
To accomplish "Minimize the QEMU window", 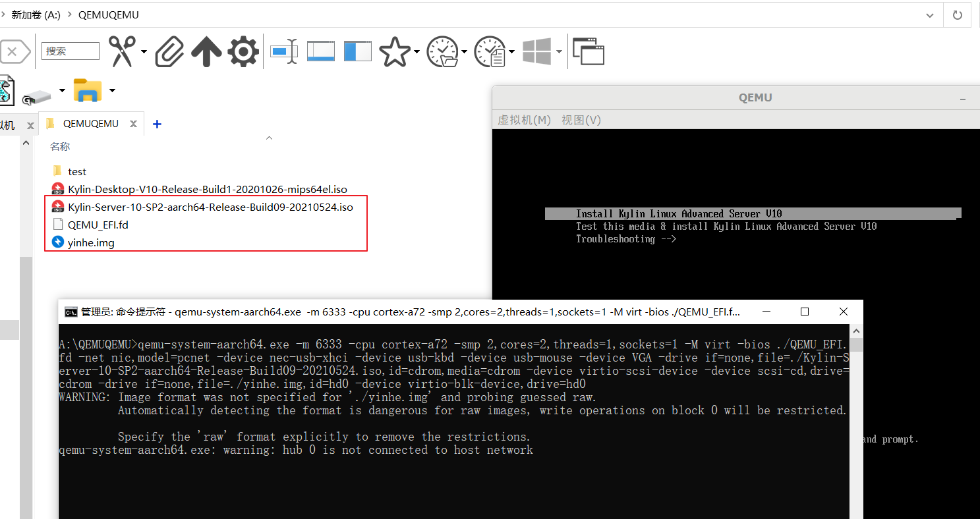I will click(x=963, y=98).
